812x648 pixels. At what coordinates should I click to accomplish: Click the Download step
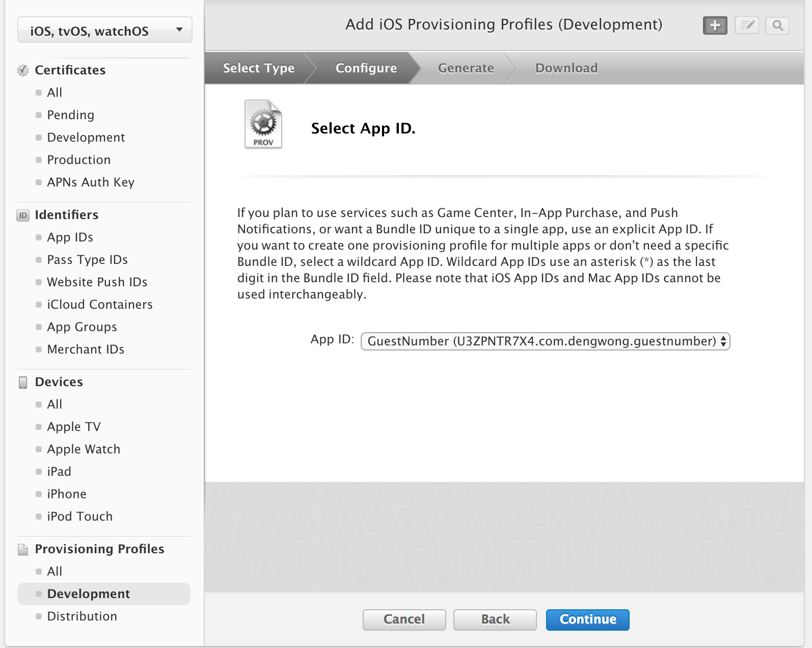pos(566,68)
